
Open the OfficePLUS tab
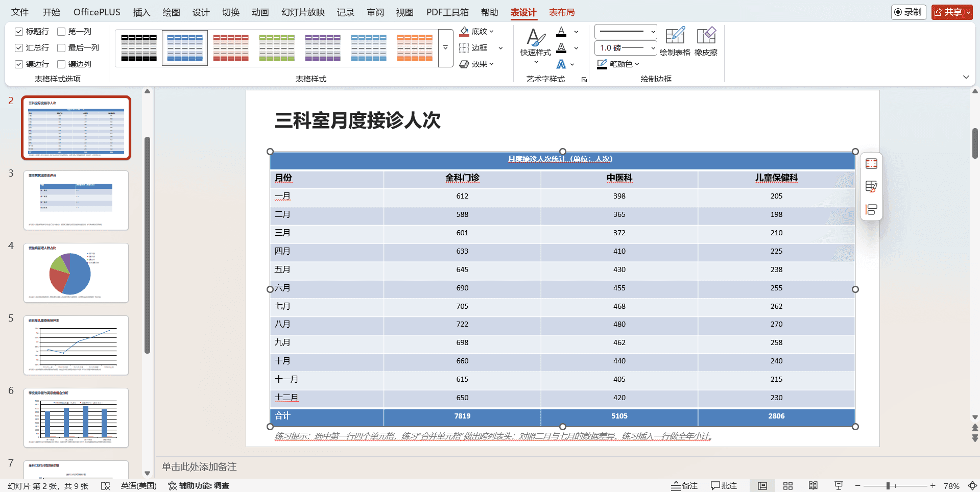click(97, 12)
